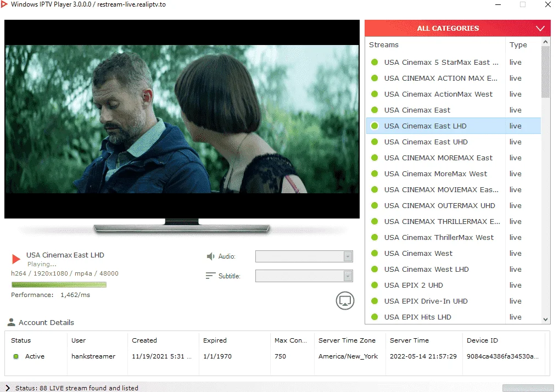
Task: Click the USA Cinemax East LHD now-playing title
Action: [65, 255]
